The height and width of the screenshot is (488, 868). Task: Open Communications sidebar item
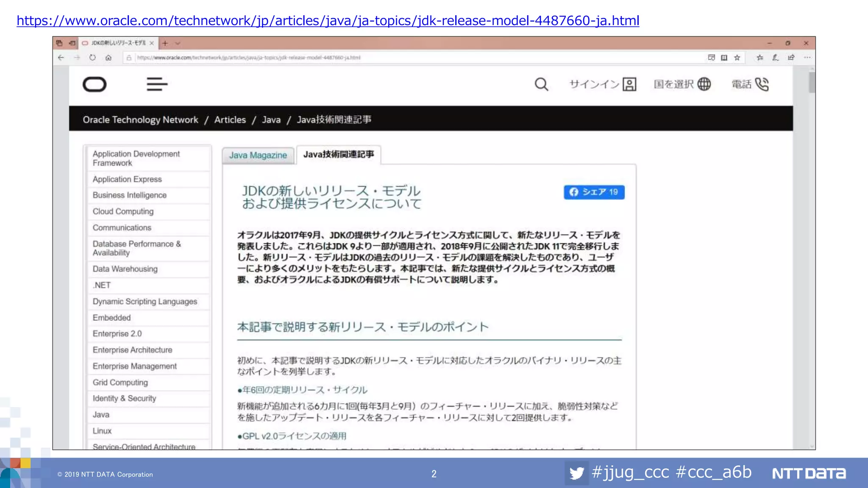(x=148, y=228)
